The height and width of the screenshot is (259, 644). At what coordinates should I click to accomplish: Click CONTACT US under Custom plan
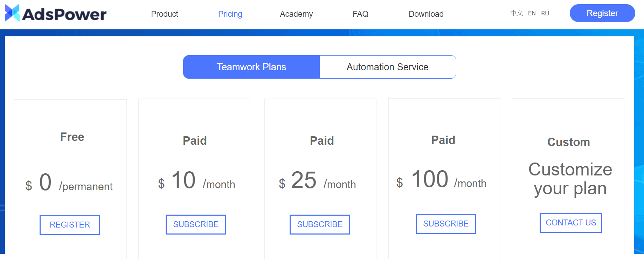tap(571, 223)
